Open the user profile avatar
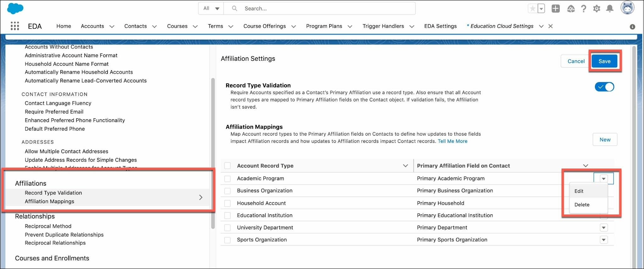Viewport: 644px width, 269px height. click(x=627, y=8)
